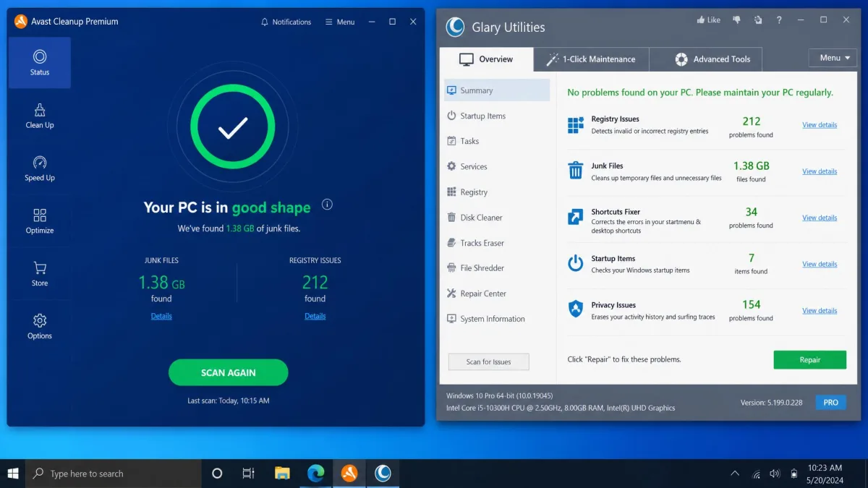
Task: Open Options gear in Avast sidebar
Action: tap(40, 327)
